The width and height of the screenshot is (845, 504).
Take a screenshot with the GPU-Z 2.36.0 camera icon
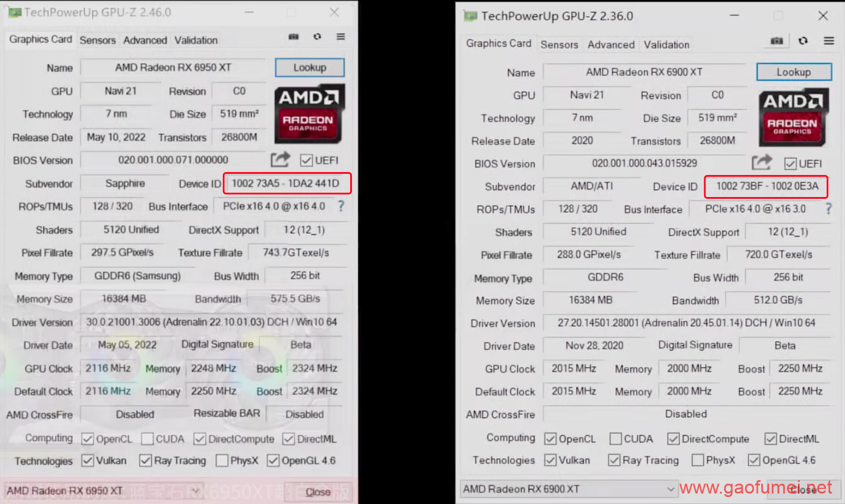776,41
